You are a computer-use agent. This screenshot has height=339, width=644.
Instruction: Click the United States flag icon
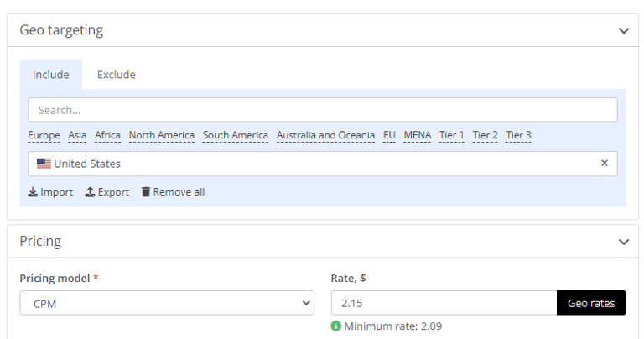coord(44,164)
